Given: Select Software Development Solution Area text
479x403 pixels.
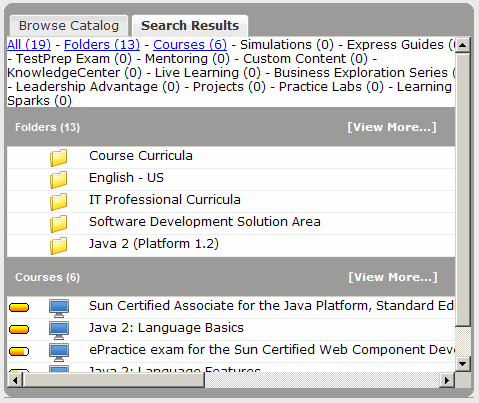Looking at the screenshot, I should tap(205, 222).
